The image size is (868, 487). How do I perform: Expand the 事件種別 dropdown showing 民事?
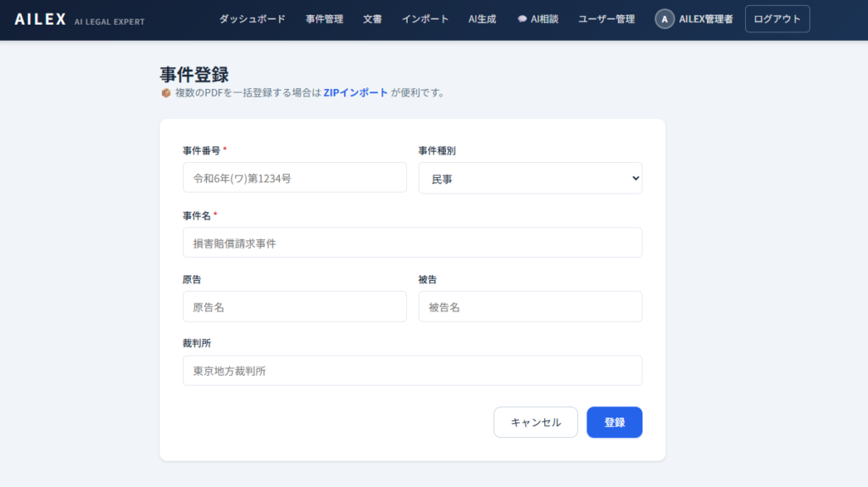[530, 178]
